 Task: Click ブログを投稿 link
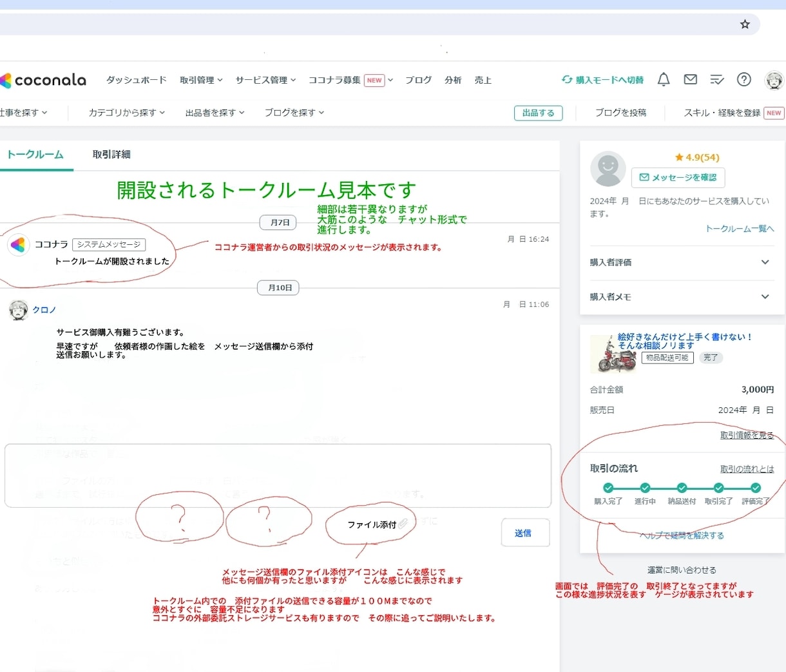[620, 112]
